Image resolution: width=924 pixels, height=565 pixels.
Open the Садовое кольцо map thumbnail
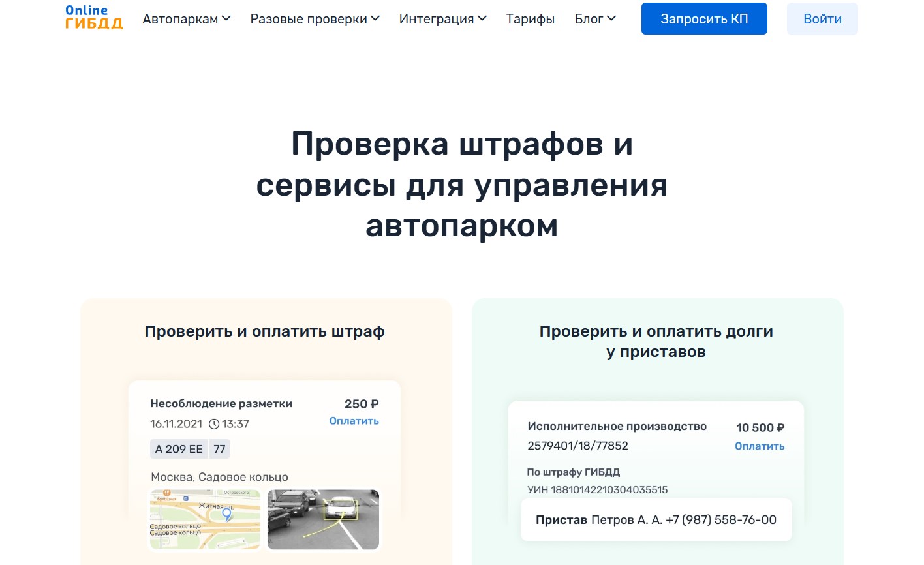[x=205, y=519]
